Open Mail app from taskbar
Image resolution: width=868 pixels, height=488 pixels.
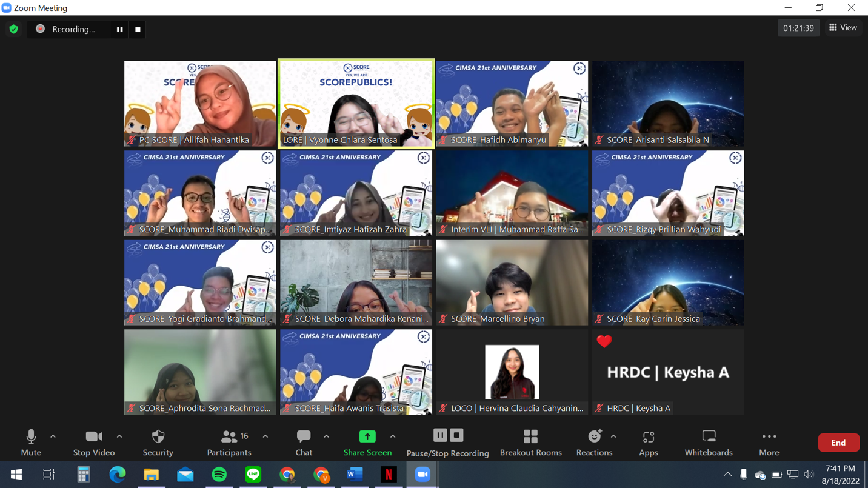coord(185,475)
